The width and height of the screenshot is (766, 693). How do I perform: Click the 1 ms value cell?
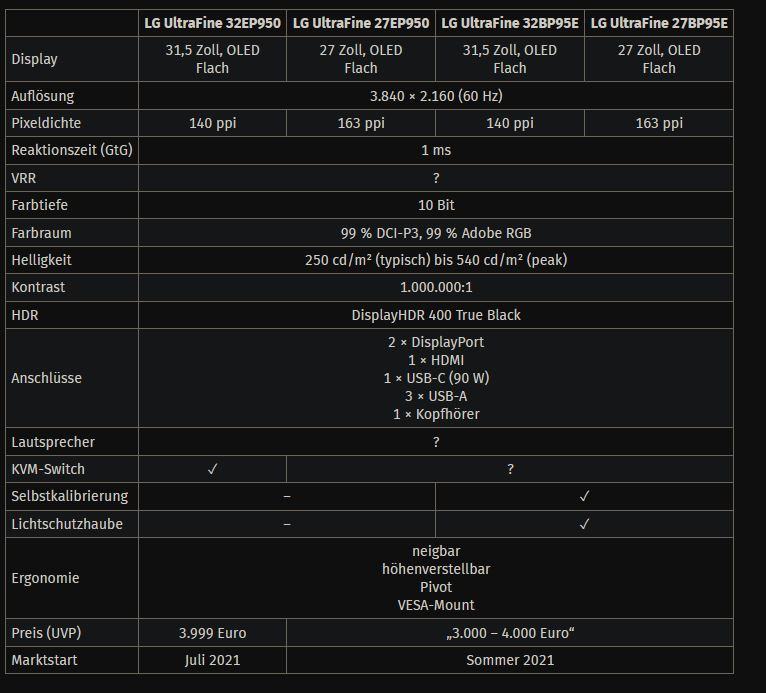tap(436, 150)
